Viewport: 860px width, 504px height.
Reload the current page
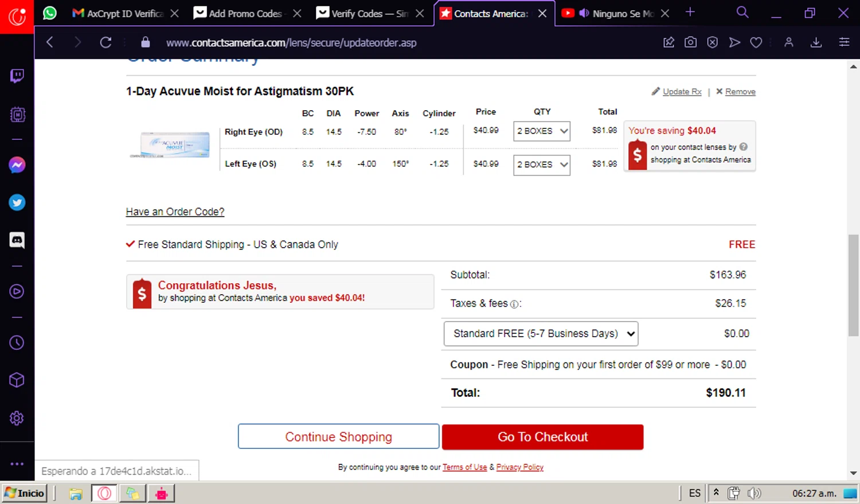pyautogui.click(x=105, y=42)
